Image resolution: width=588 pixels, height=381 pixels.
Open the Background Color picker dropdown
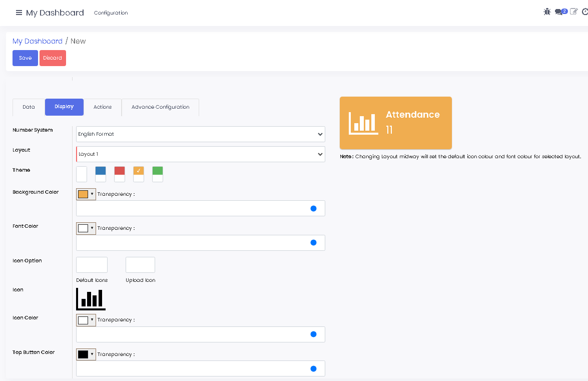(x=86, y=194)
